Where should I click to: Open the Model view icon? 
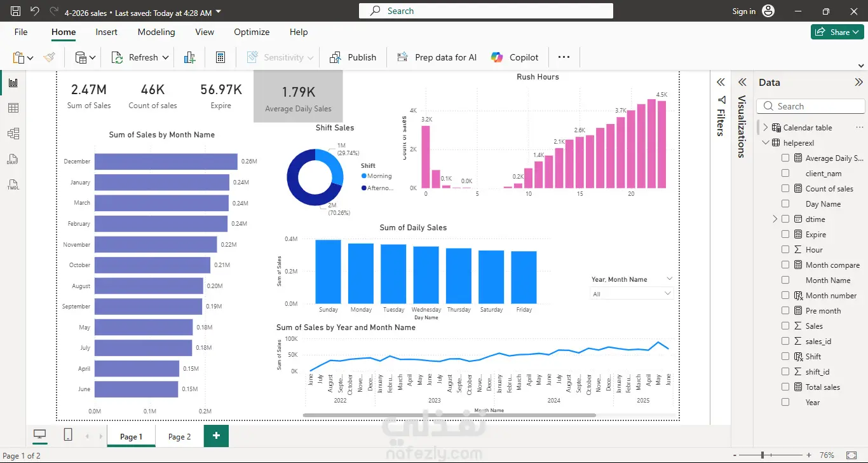pyautogui.click(x=13, y=134)
